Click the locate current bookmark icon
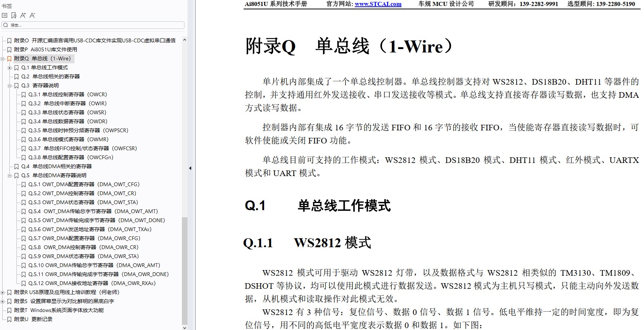This screenshot has width=644, height=330. tap(14, 15)
